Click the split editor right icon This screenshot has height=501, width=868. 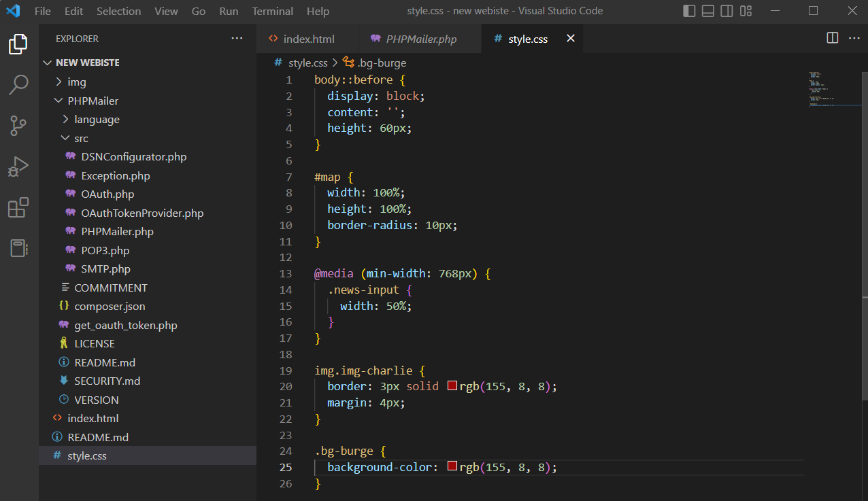coord(832,38)
